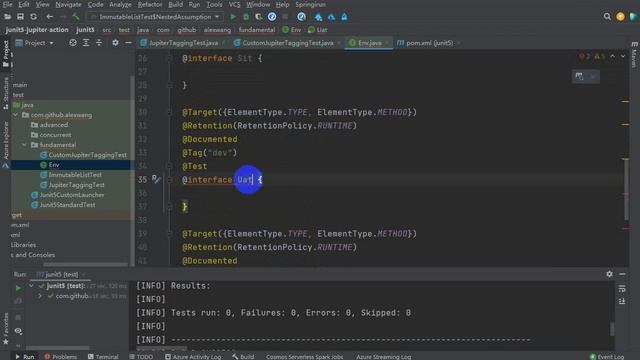
Task: Open the Structure side tool window
Action: [x=6, y=93]
